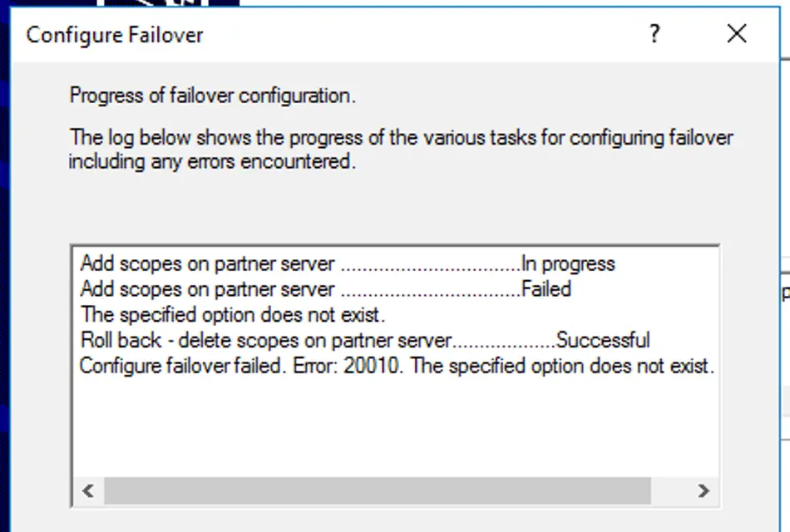Click the horizontal scrollbar thumb in the log

coord(378,490)
